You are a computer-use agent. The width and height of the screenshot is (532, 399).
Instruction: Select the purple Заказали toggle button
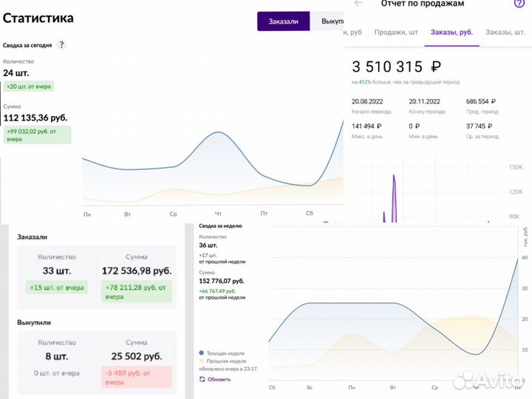[283, 21]
